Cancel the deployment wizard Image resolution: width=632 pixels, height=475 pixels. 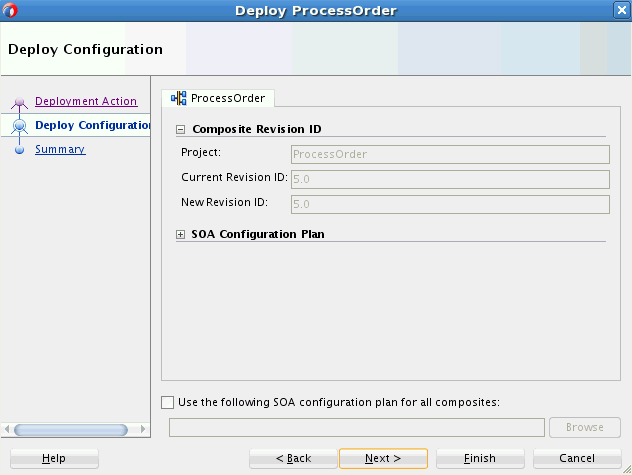pos(577,458)
